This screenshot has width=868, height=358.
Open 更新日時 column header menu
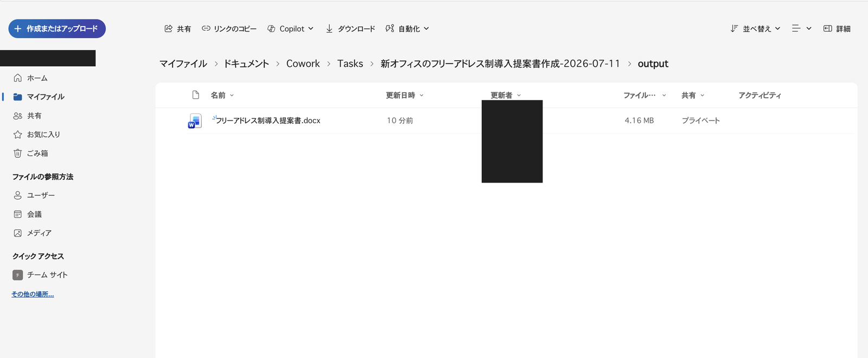pos(405,95)
